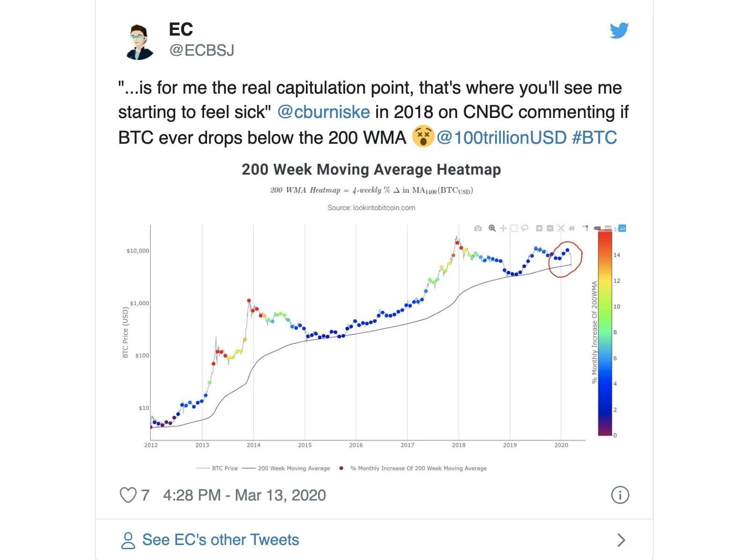Reset axes with the home icon
Image resolution: width=741 pixels, height=560 pixels.
[572, 228]
